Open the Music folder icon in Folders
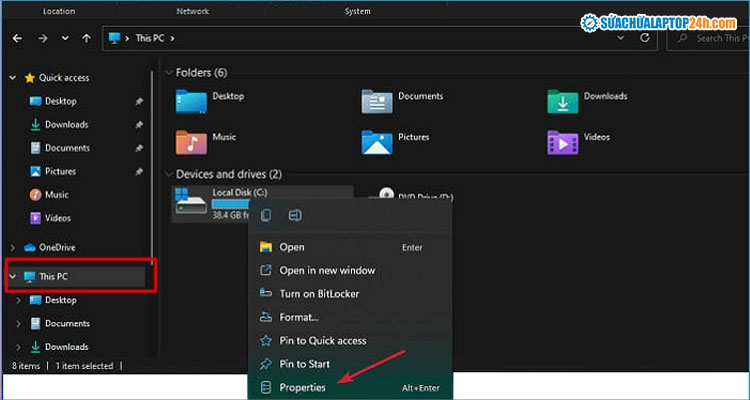Viewport: 750px width, 400px height. click(x=191, y=141)
